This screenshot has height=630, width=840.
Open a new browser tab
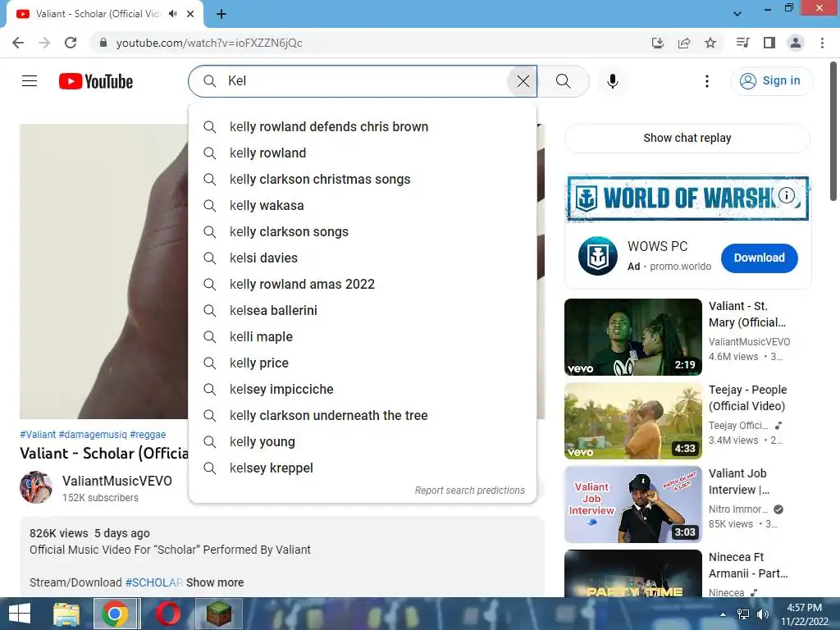point(221,14)
